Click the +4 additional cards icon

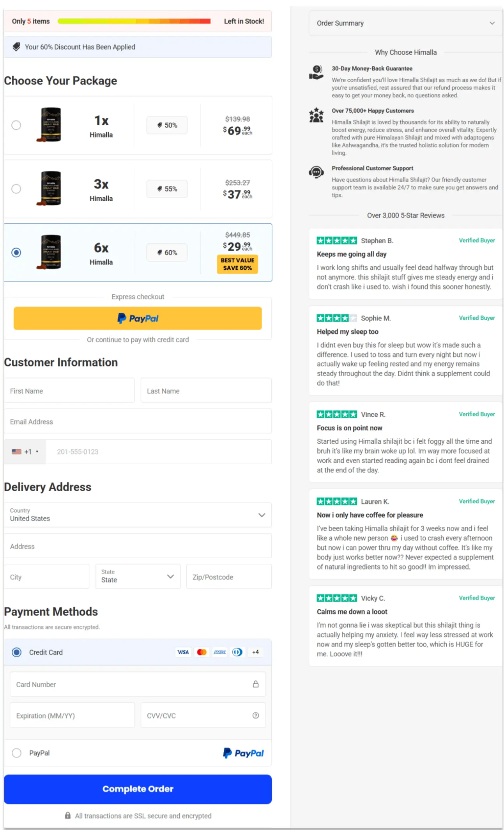coord(256,652)
